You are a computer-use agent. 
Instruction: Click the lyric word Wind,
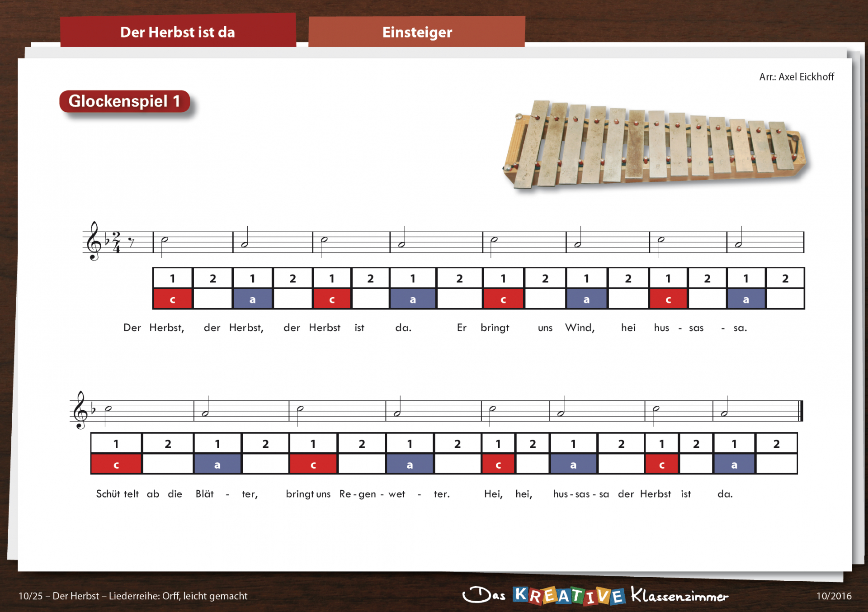[x=580, y=327]
